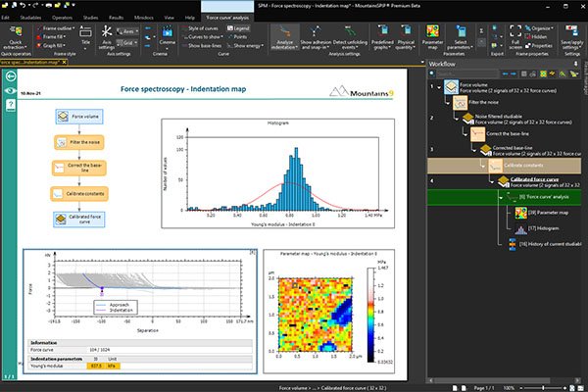Click the print icon in quick access bar
Image resolution: width=588 pixels, height=392 pixels.
(49, 5)
